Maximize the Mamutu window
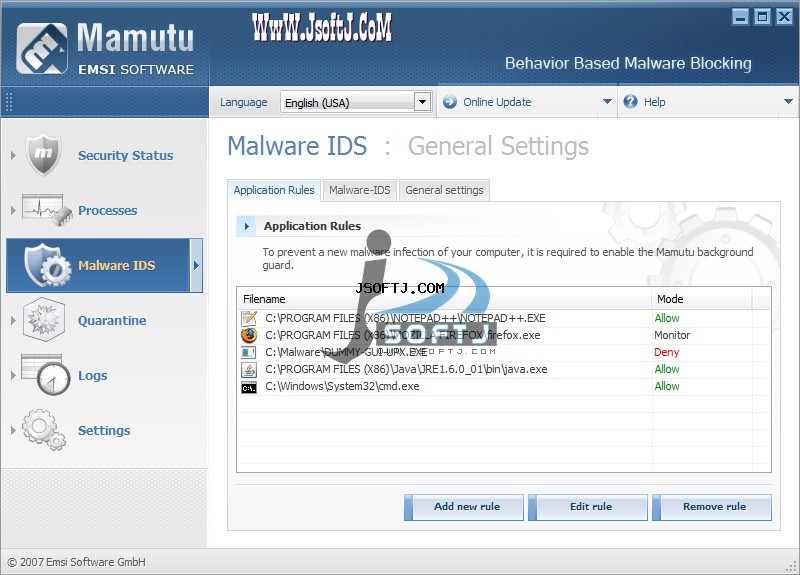 point(762,17)
